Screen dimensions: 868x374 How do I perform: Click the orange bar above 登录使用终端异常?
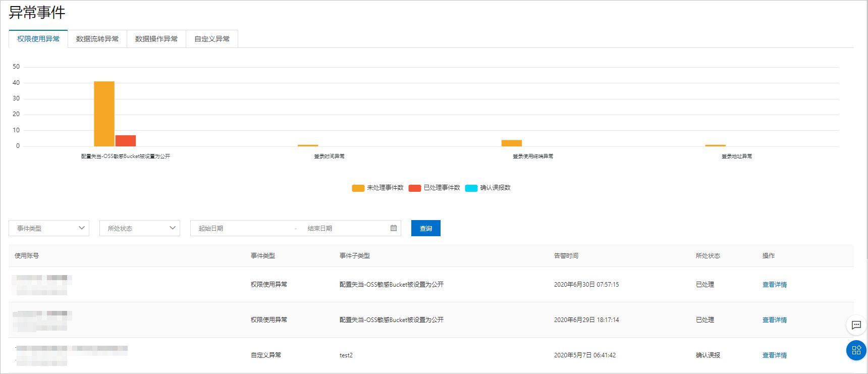coord(512,143)
